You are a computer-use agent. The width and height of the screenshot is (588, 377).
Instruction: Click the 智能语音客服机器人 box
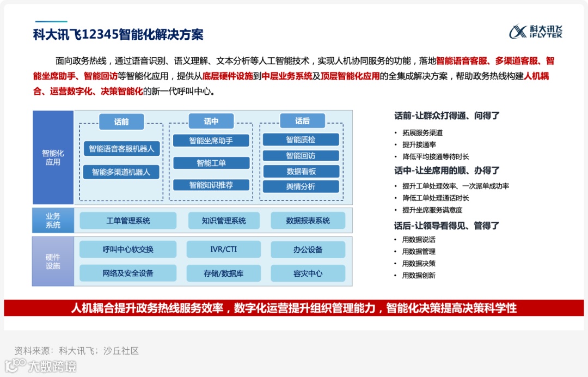(x=121, y=149)
